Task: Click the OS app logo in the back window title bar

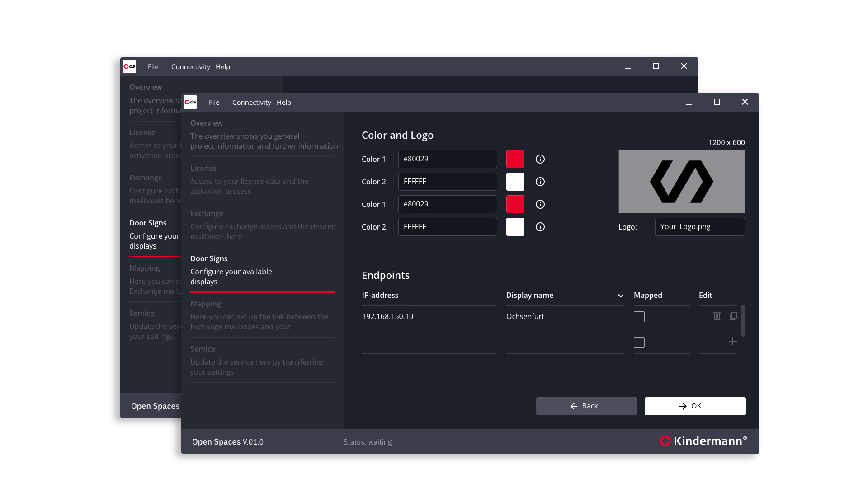Action: [x=129, y=66]
